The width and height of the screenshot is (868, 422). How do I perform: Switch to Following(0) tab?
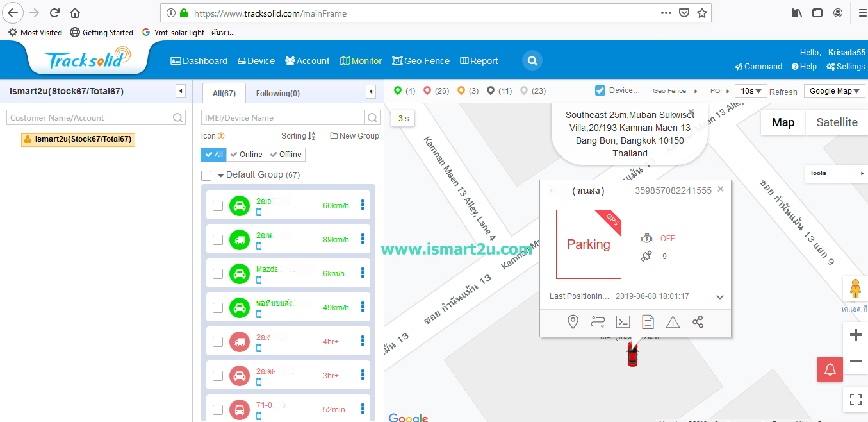click(x=278, y=94)
